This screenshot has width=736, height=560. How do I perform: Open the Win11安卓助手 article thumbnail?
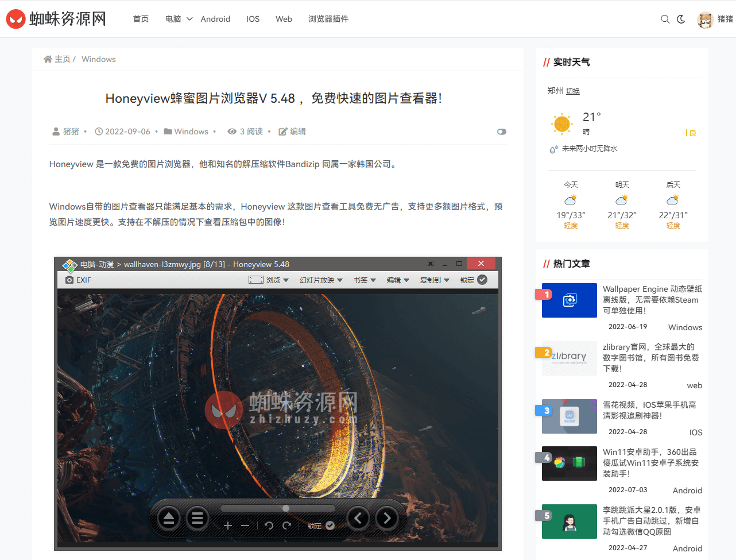[570, 464]
